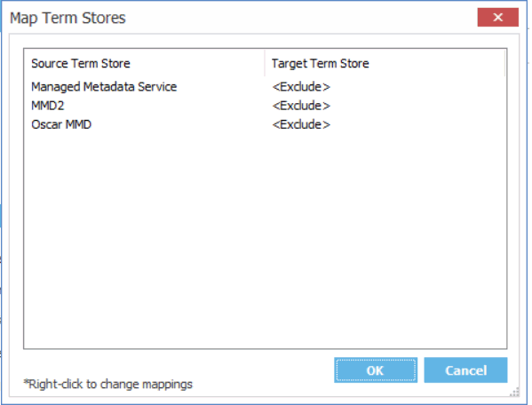Select the Oscar MMD source term store

tap(61, 124)
